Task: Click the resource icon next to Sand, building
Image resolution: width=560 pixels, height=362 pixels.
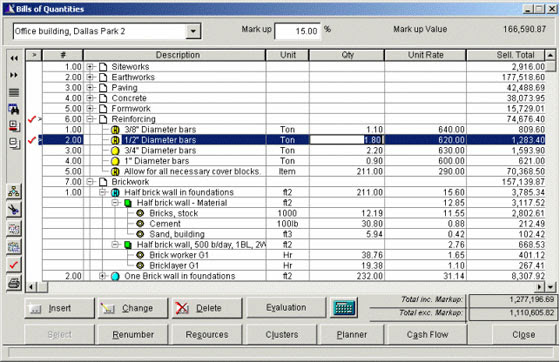Action: [x=140, y=234]
